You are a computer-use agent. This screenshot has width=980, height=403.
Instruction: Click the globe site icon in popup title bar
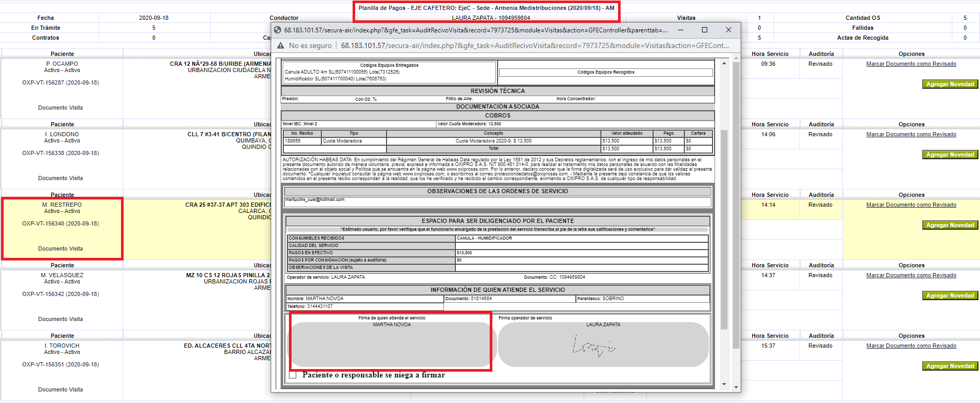coord(277,30)
